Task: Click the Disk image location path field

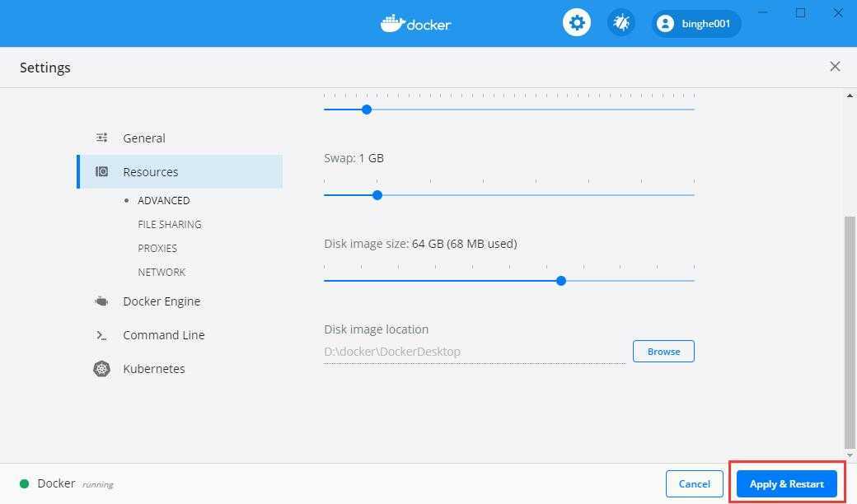Action: tap(475, 352)
